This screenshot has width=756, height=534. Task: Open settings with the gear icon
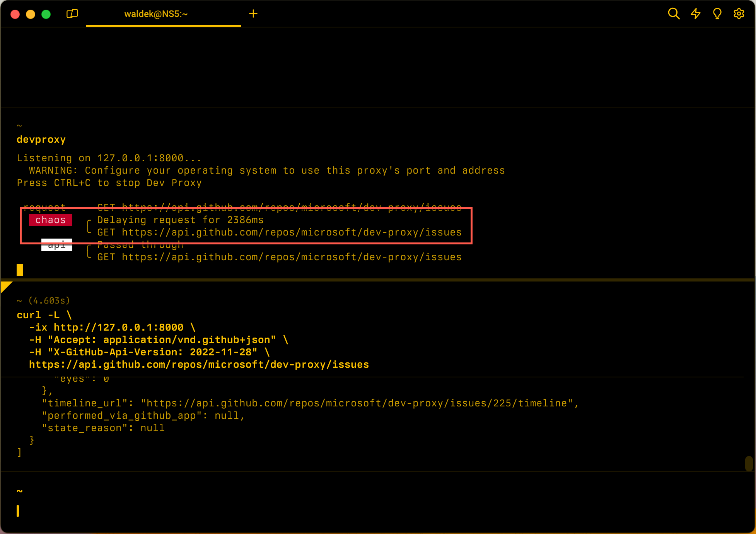tap(739, 14)
